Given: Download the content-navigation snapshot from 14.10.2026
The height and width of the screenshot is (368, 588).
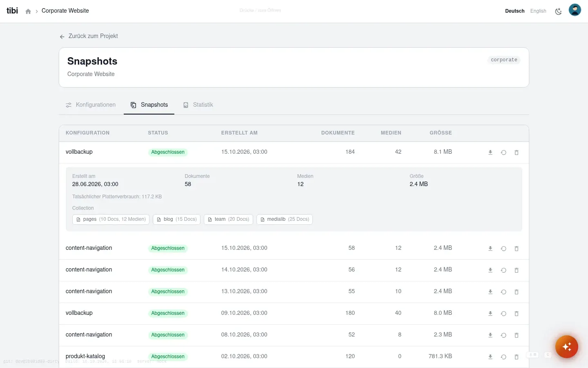Looking at the screenshot, I should click(x=490, y=270).
